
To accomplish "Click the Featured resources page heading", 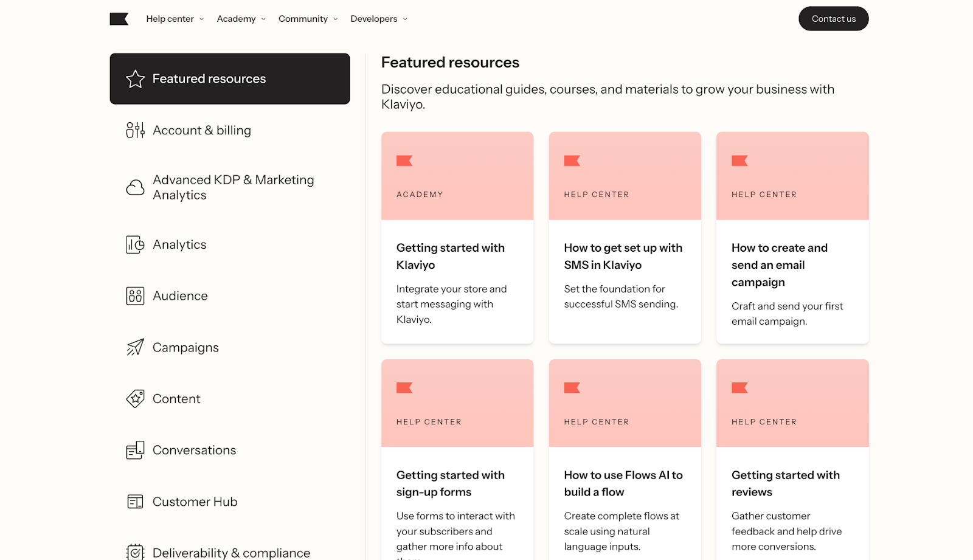I will pos(450,63).
